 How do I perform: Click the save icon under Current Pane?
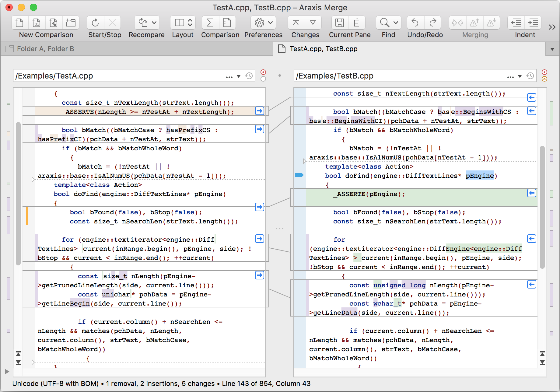340,23
